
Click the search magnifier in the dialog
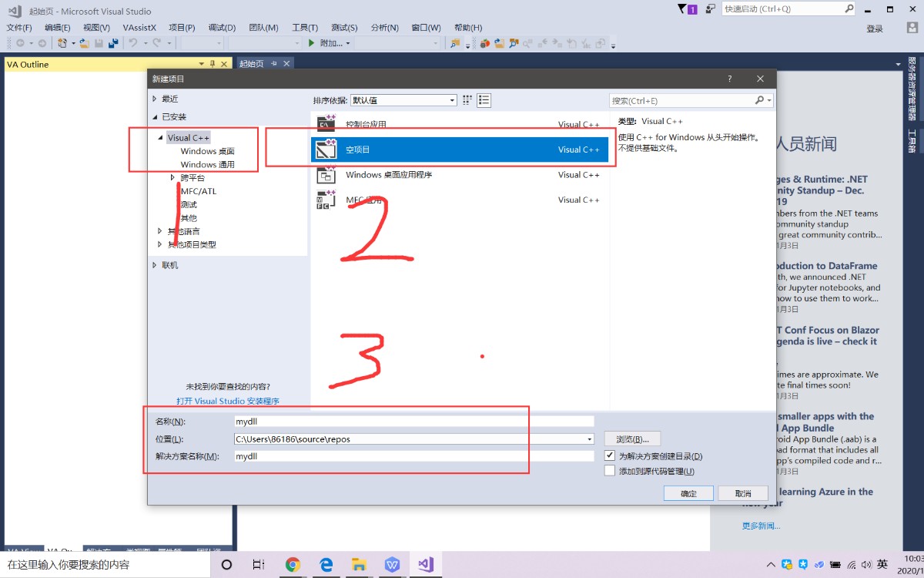pos(759,100)
